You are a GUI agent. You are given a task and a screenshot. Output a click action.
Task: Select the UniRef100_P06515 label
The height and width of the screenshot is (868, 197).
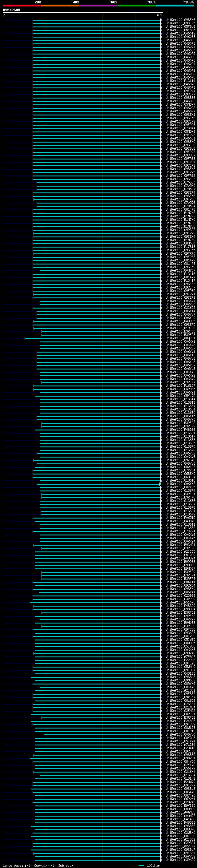tap(180, 518)
